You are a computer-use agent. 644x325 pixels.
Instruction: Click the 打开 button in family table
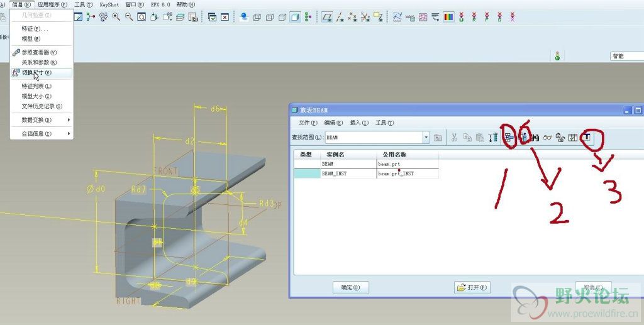point(472,287)
